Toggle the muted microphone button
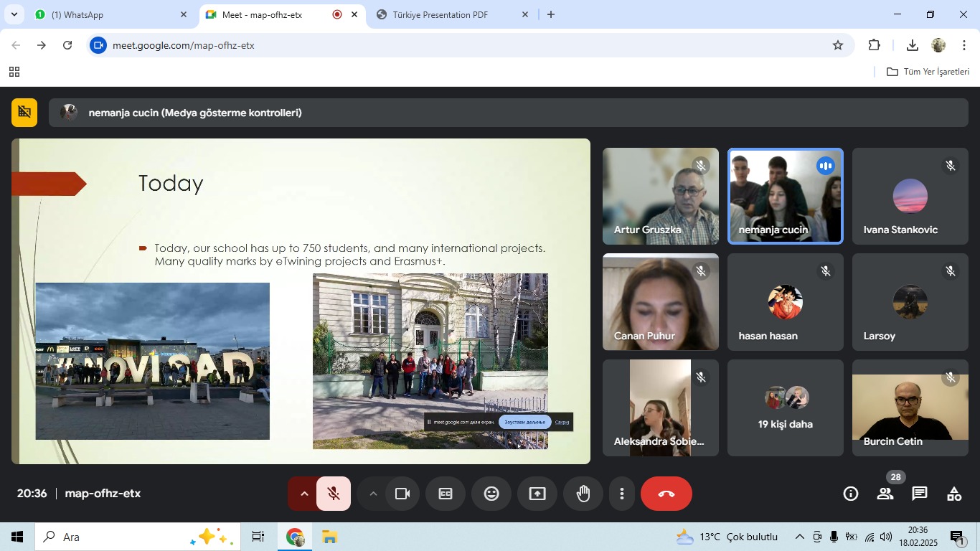Viewport: 980px width, 551px height. 334,494
